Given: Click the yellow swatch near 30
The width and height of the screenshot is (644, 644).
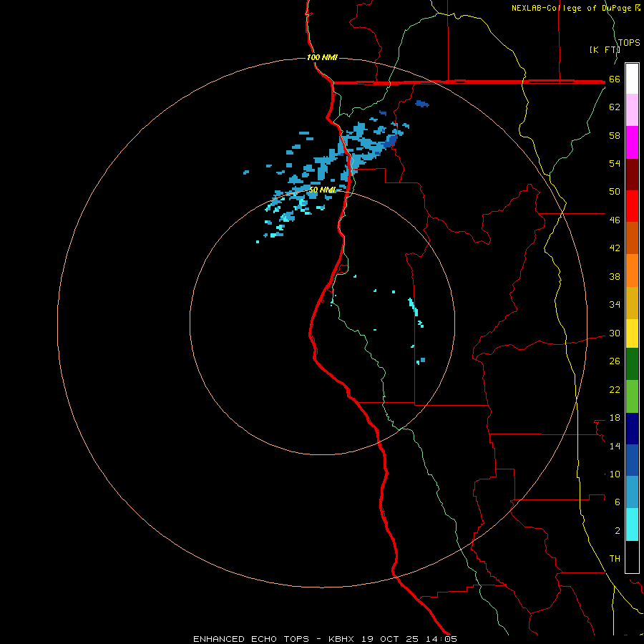Looking at the screenshot, I should click(x=632, y=333).
